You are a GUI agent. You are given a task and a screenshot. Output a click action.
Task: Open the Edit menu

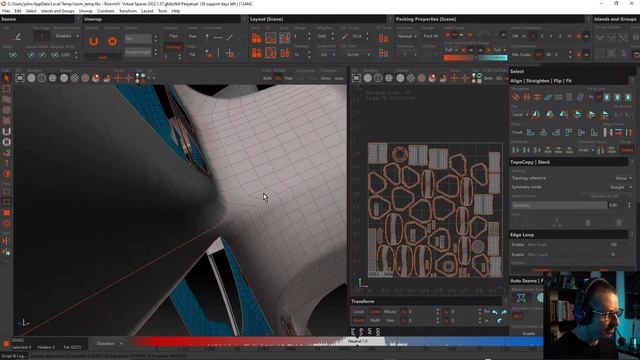point(18,11)
